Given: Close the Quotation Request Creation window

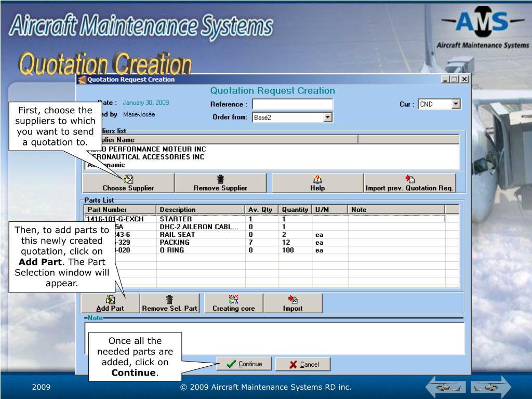Looking at the screenshot, I should click(464, 79).
